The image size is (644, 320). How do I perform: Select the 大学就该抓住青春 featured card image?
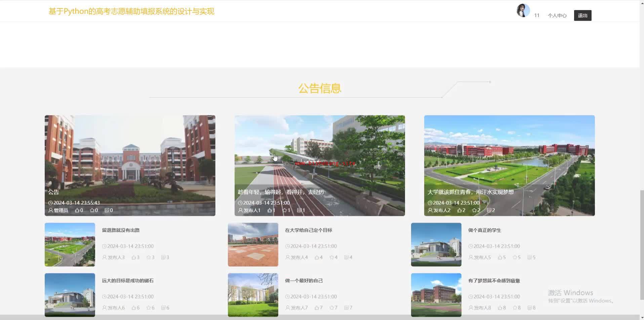pyautogui.click(x=509, y=158)
